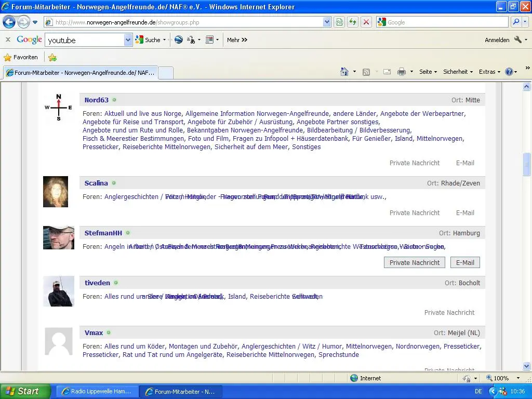The width and height of the screenshot is (532, 399).
Task: Click the Print icon in command bar
Action: click(x=401, y=72)
